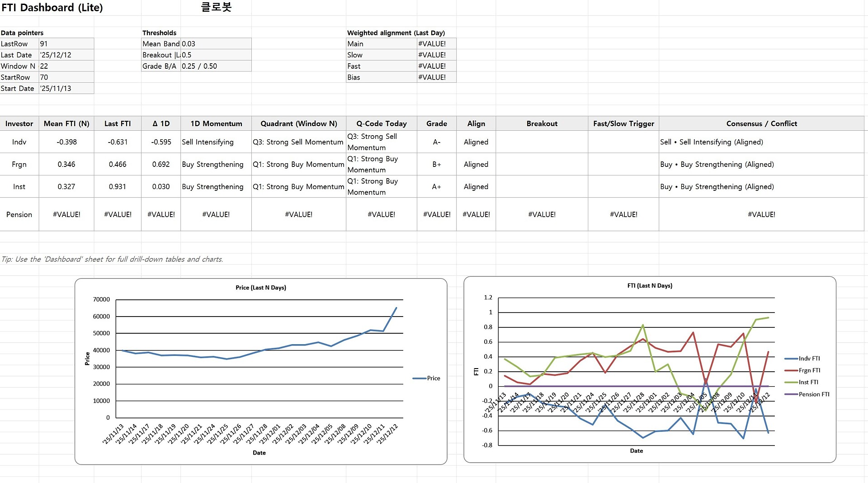Select the 'Align' column header

coord(476,123)
